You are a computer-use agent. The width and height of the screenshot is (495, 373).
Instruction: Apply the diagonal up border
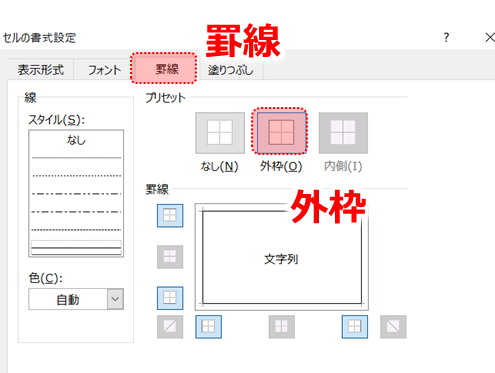click(170, 327)
